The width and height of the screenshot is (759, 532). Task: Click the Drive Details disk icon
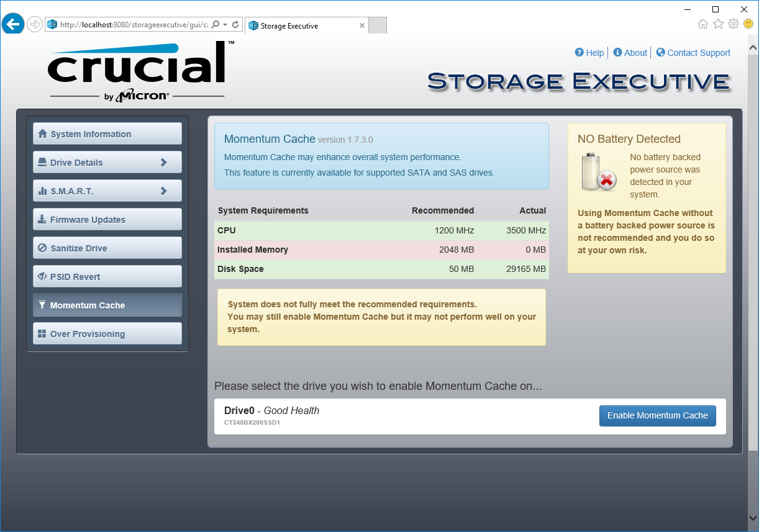click(x=42, y=162)
